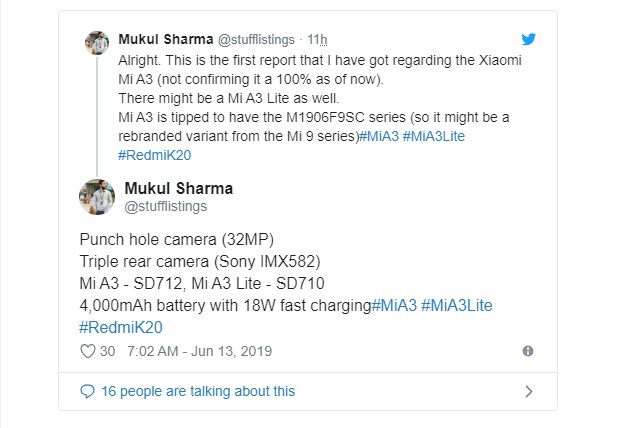Click the #RedmiK20 hashtag in the parent tweet
Screen dimensions: 621x428
152,156
